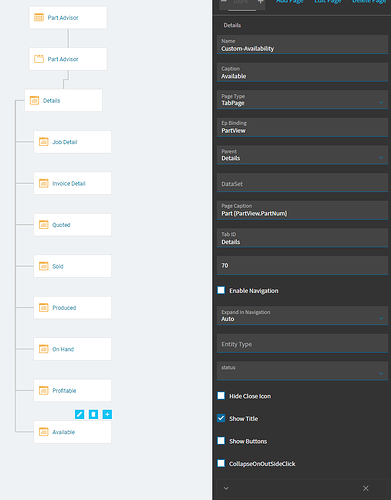Open the status dropdown
The height and width of the screenshot is (500, 391).
[x=302, y=371]
